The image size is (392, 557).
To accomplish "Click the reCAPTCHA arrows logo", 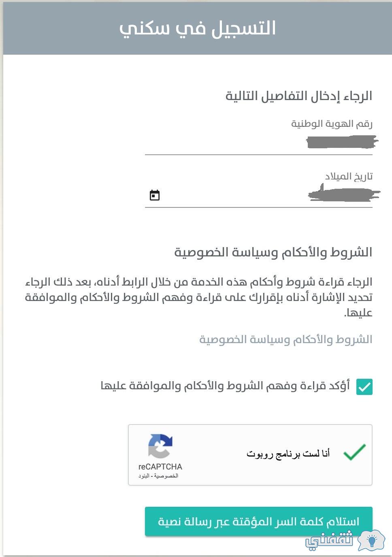I will tap(160, 446).
